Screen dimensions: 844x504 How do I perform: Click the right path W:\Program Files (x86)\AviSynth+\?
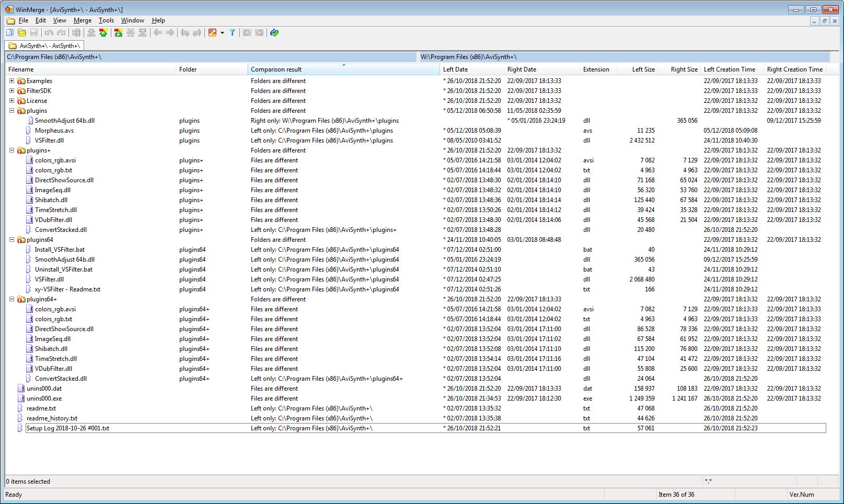point(625,57)
